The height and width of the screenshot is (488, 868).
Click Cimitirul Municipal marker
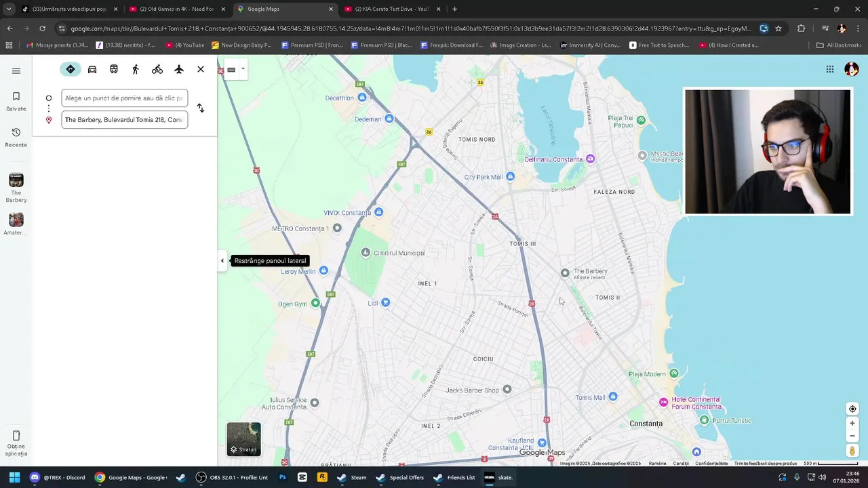pyautogui.click(x=366, y=253)
